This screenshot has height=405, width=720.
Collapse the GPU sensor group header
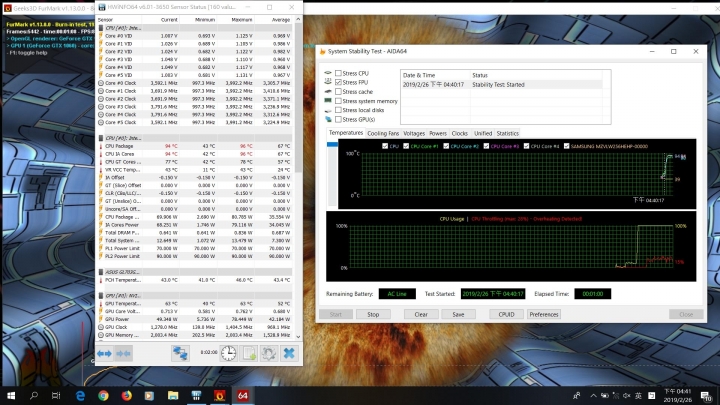coord(195,296)
